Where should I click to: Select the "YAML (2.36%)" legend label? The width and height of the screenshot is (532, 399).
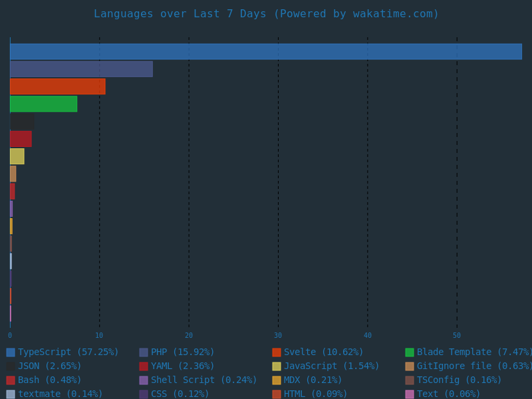[x=182, y=366]
